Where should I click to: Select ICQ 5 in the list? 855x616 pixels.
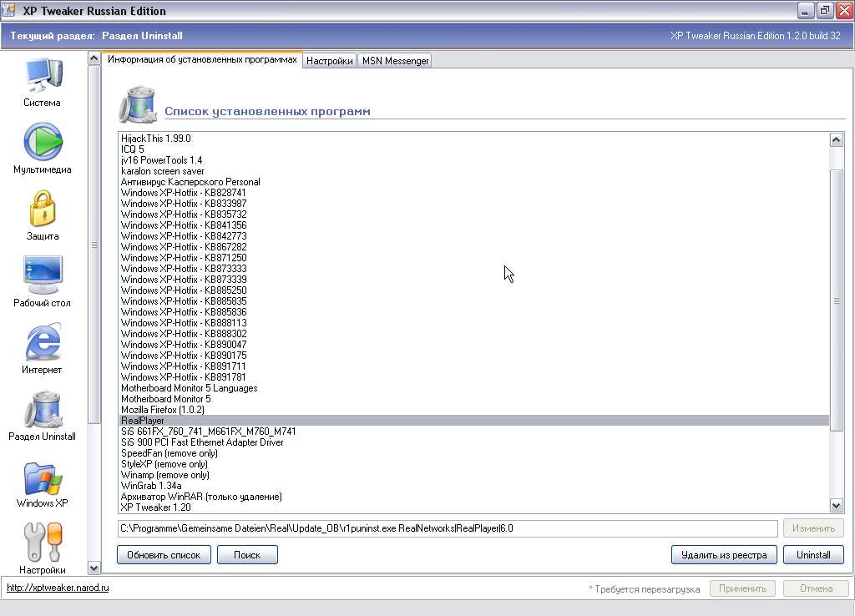[473, 149]
